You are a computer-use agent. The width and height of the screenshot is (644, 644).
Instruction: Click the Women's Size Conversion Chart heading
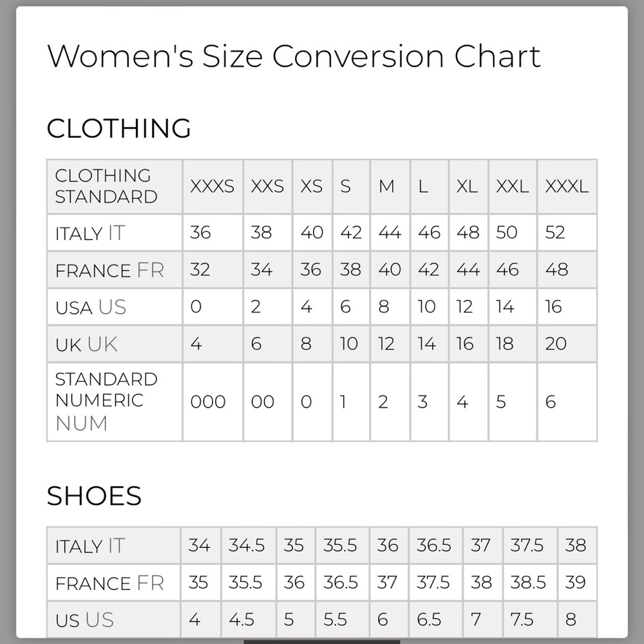point(294,56)
